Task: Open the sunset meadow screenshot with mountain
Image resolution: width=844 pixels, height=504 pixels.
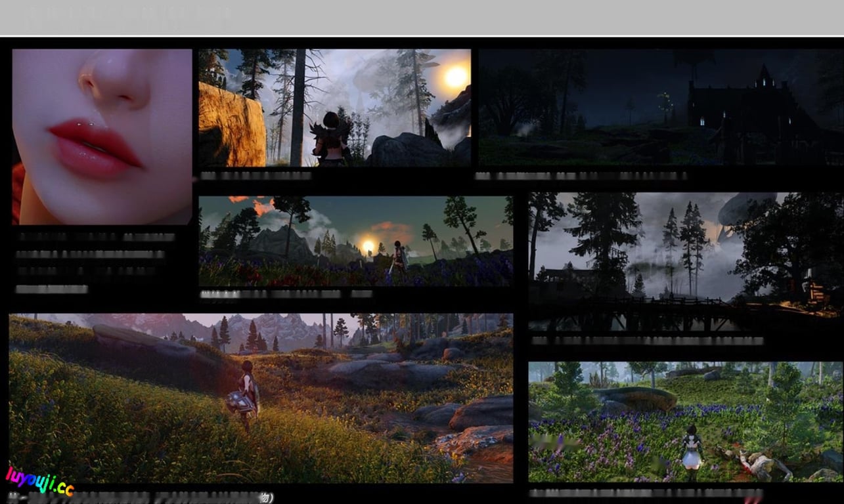Action: [x=355, y=241]
